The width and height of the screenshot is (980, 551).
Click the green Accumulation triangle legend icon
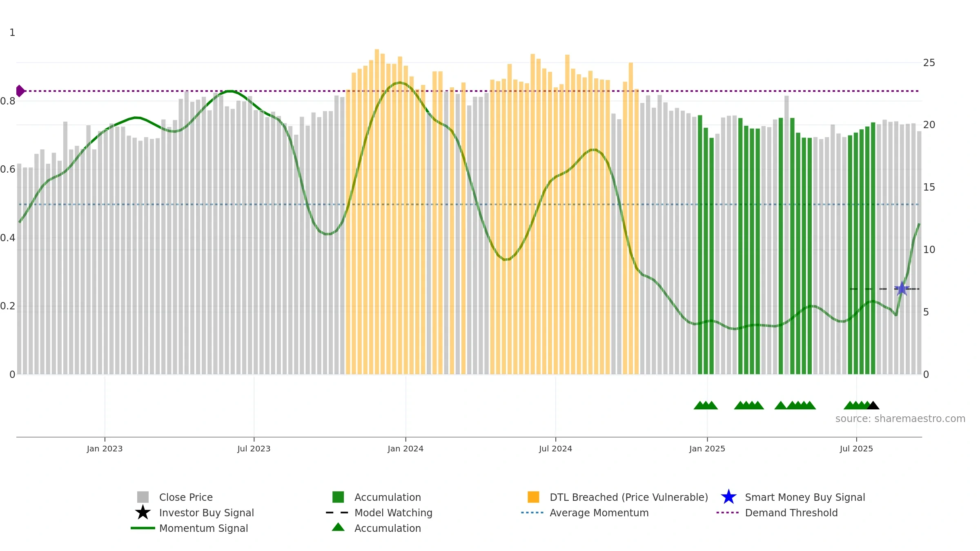(x=338, y=527)
